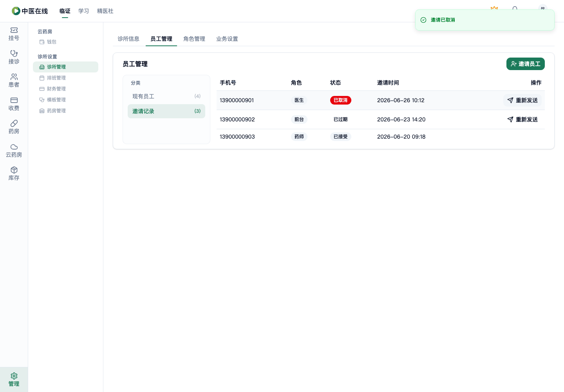Click invite time 2026-06-20 09:18
Image resolution: width=564 pixels, height=392 pixels.
(x=401, y=137)
